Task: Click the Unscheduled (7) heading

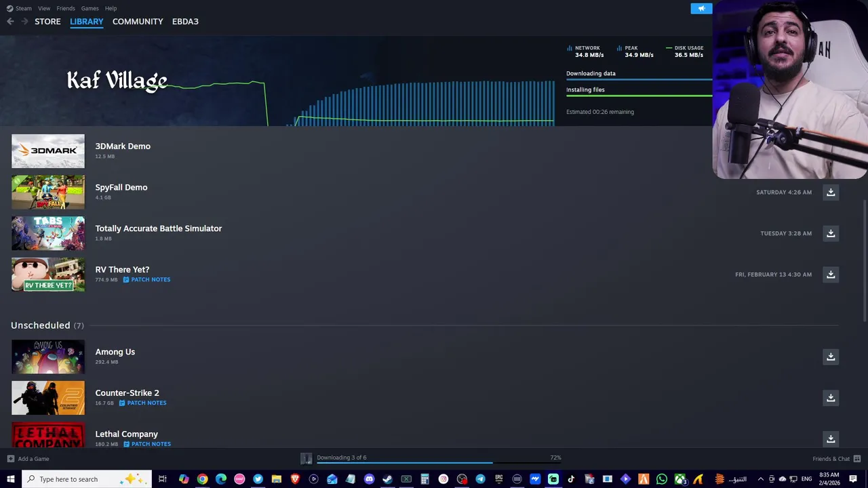Action: [47, 325]
